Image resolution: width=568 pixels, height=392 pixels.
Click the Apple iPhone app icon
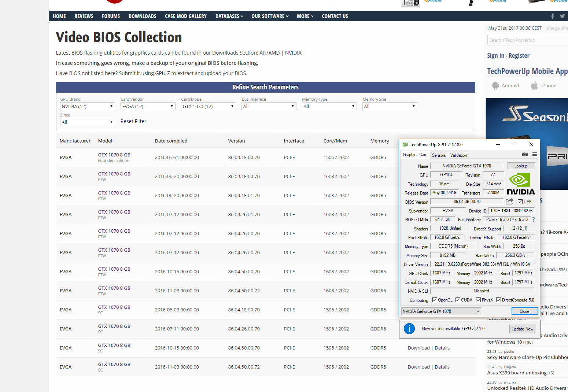(535, 86)
